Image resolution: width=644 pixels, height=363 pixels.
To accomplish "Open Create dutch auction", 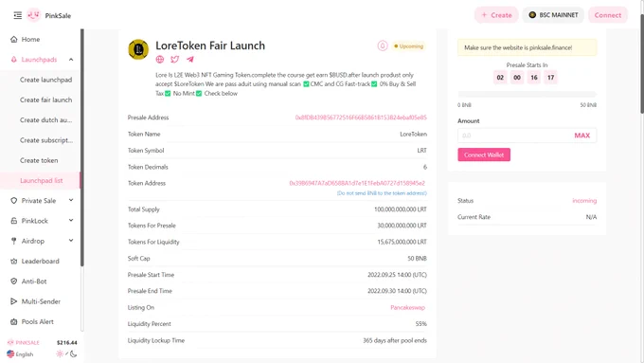I will [45, 120].
